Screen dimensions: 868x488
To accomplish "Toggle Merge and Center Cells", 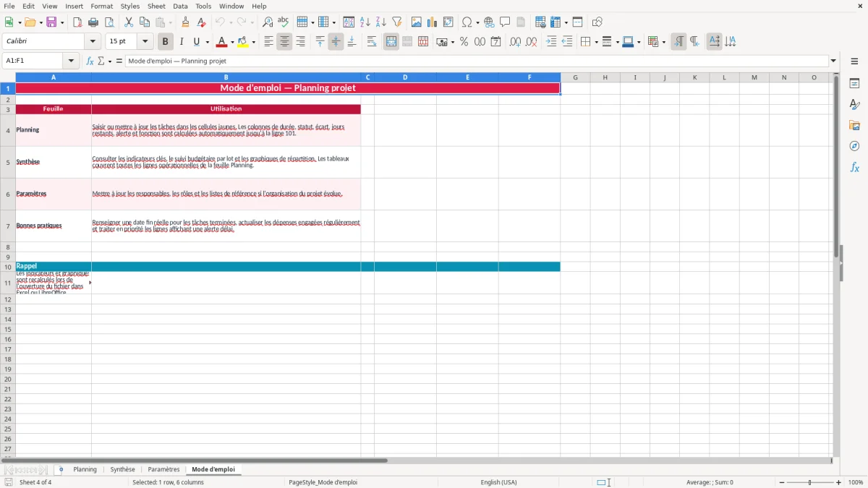I will (x=391, y=42).
